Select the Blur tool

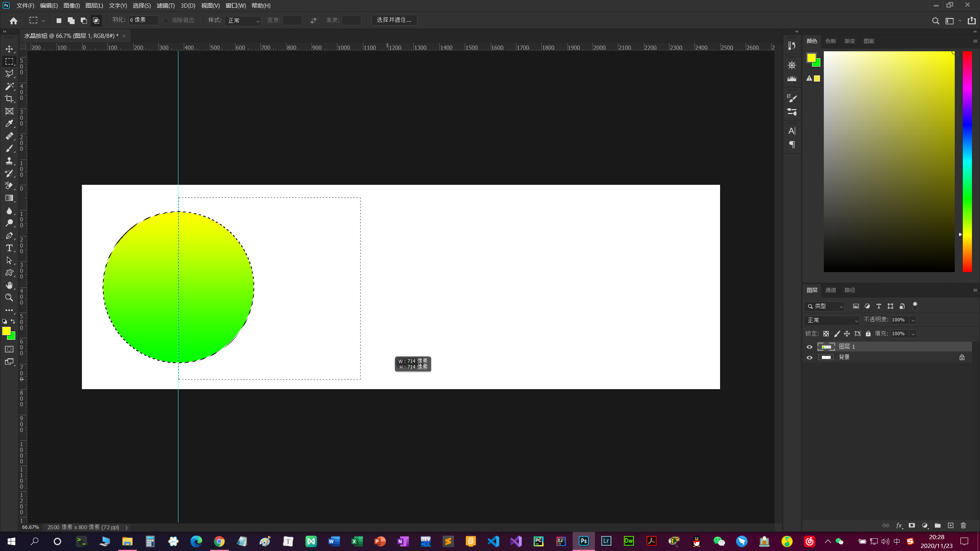click(9, 211)
